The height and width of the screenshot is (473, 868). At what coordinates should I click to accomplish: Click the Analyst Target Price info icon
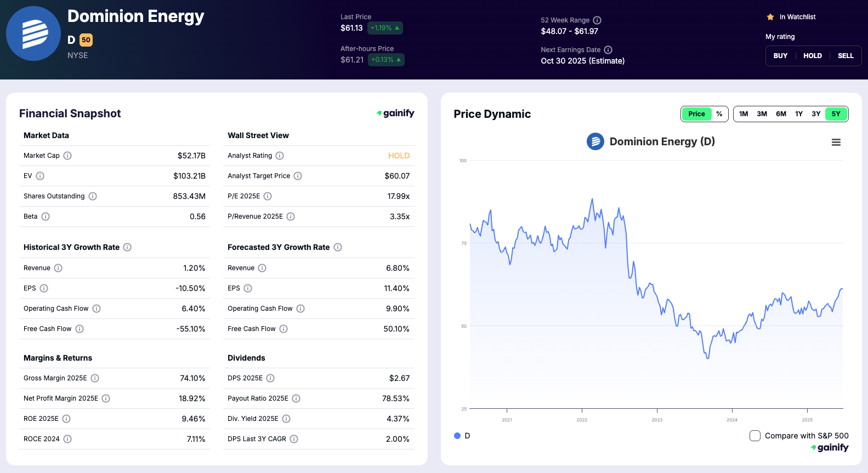(x=298, y=176)
